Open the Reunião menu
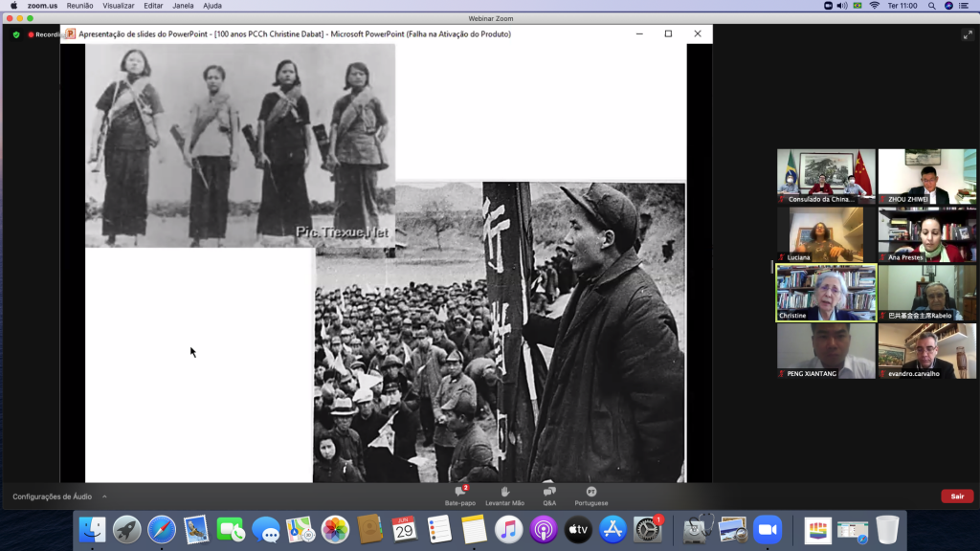980x551 pixels. pos(80,6)
